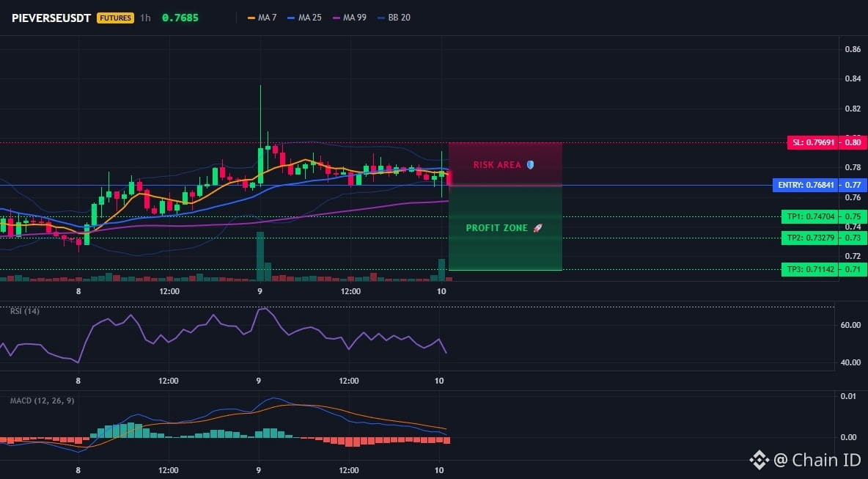Click the MA 7 orange color dash

[251, 18]
